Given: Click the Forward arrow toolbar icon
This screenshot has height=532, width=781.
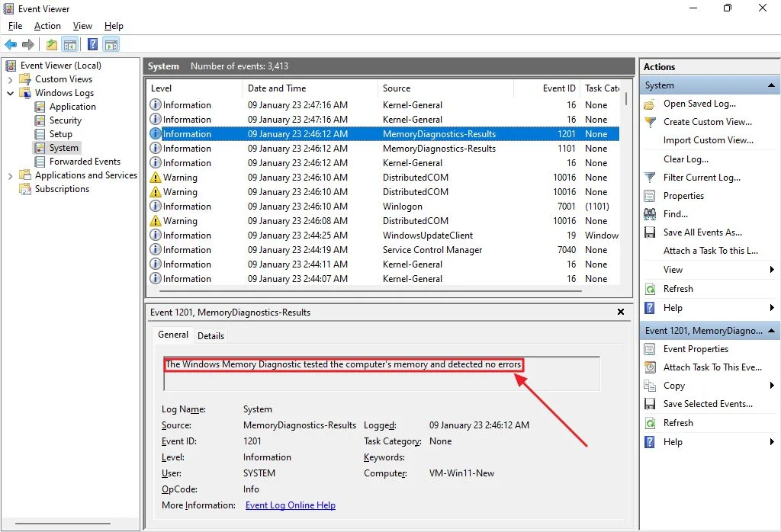Looking at the screenshot, I should point(28,45).
